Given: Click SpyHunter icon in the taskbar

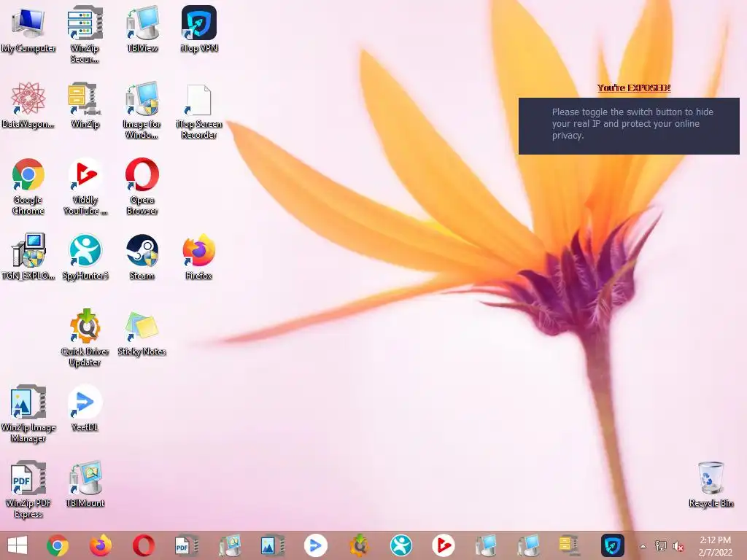Looking at the screenshot, I should (401, 545).
